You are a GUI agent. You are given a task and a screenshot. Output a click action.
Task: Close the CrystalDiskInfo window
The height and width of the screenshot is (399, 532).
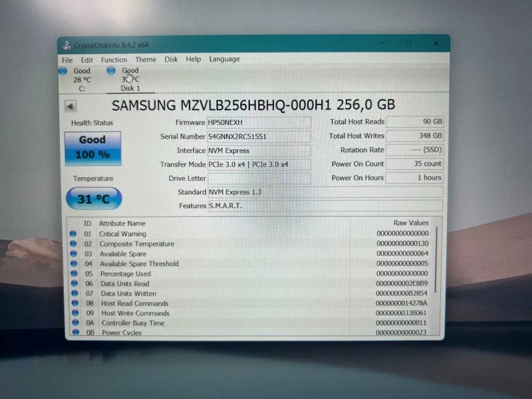point(436,43)
